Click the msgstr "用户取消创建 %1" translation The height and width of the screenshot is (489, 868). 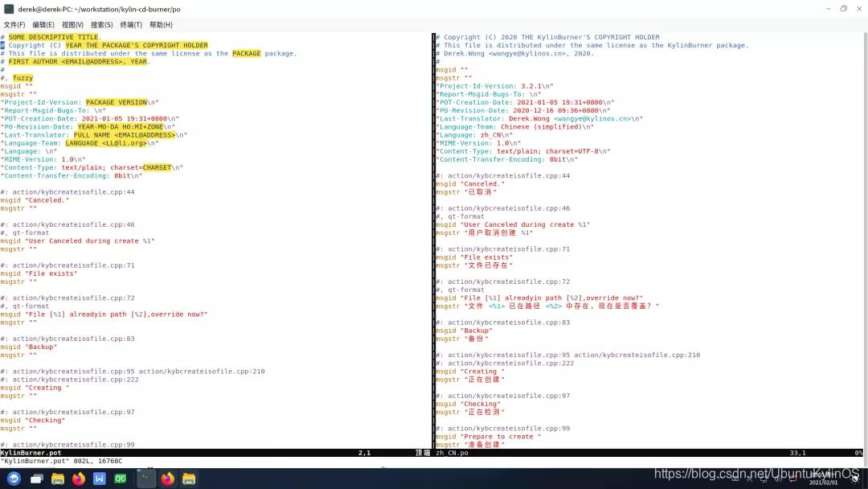click(x=485, y=232)
